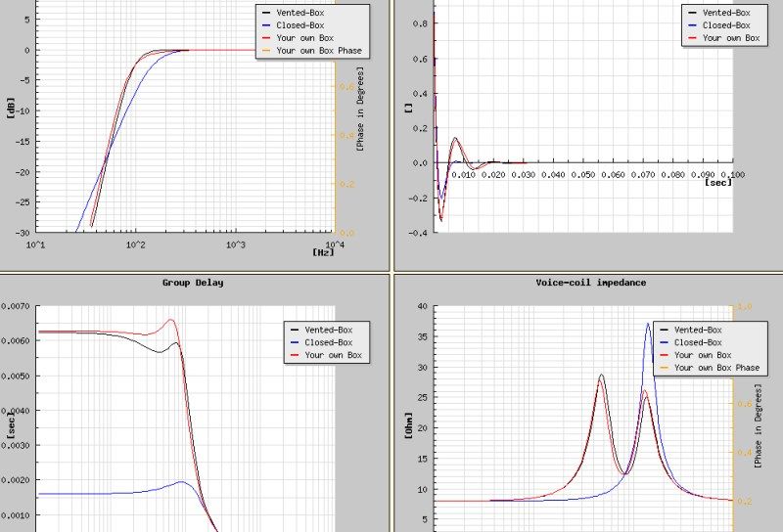Select Vented-Box in the dB plot legend
This screenshot has width=783, height=532.
[x=300, y=13]
